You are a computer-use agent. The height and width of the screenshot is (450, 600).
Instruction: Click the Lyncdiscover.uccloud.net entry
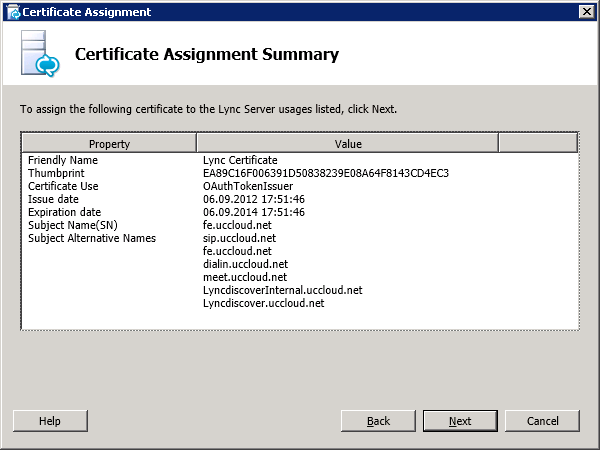tap(263, 303)
